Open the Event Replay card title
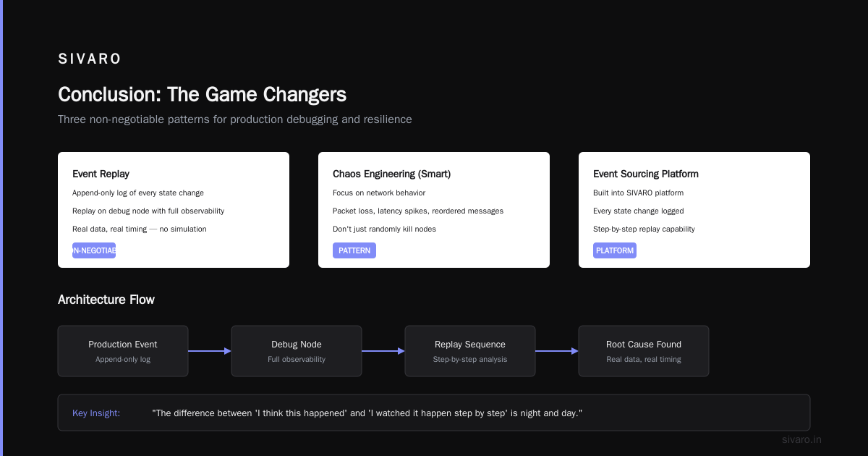868x456 pixels. click(101, 174)
